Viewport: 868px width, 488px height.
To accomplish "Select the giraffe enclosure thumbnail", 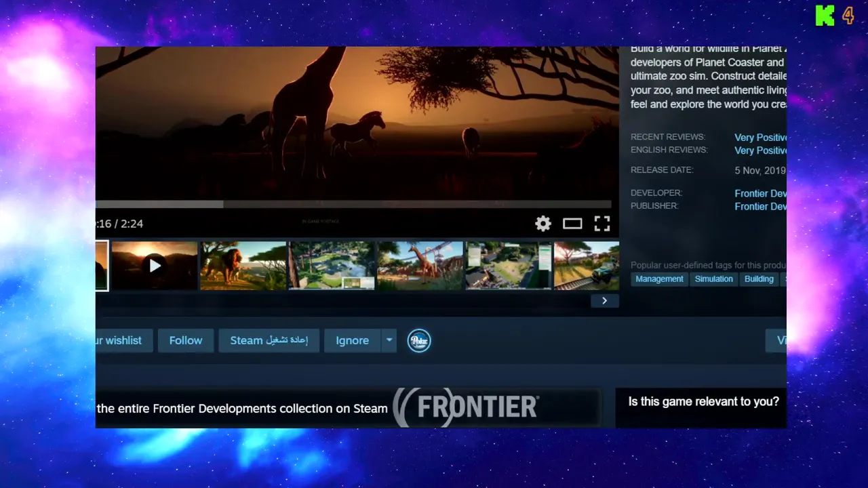I will coord(420,266).
